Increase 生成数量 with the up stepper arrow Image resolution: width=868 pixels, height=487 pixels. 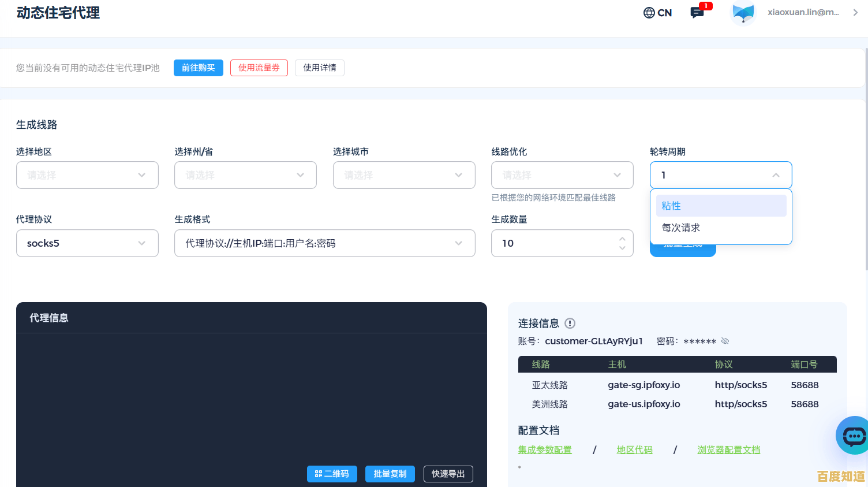point(622,238)
